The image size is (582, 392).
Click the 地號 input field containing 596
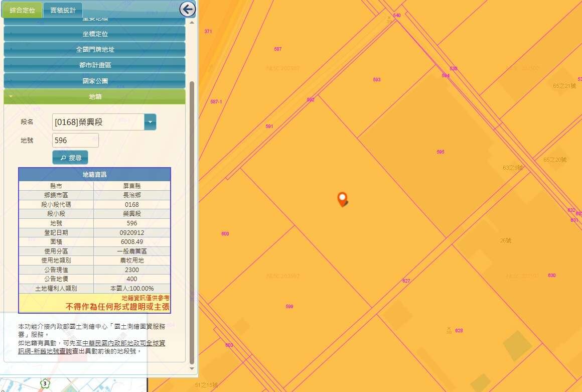[x=75, y=141]
